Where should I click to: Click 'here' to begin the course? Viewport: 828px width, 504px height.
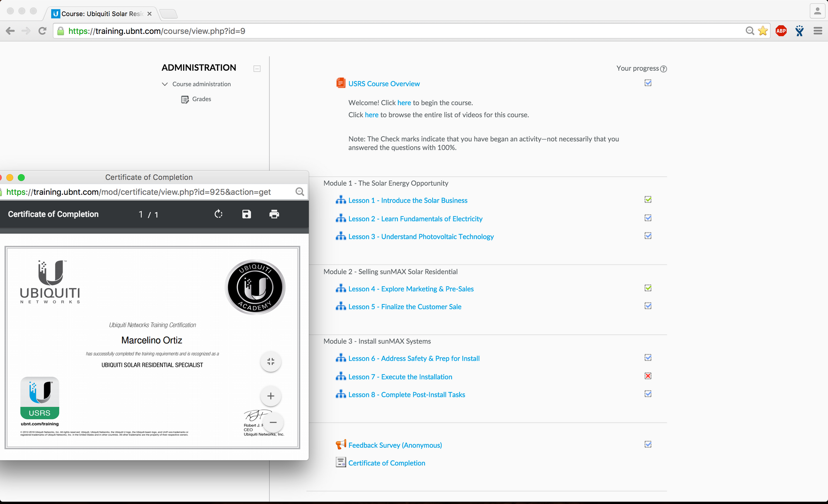pos(404,103)
